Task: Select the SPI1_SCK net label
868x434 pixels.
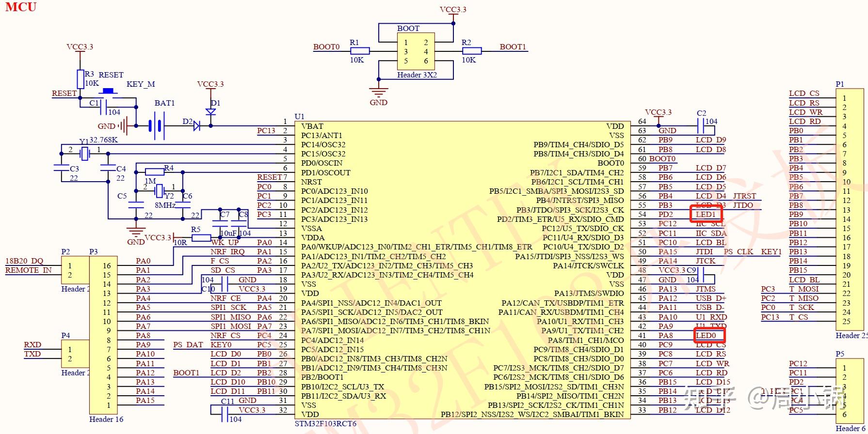Action: pyautogui.click(x=228, y=308)
